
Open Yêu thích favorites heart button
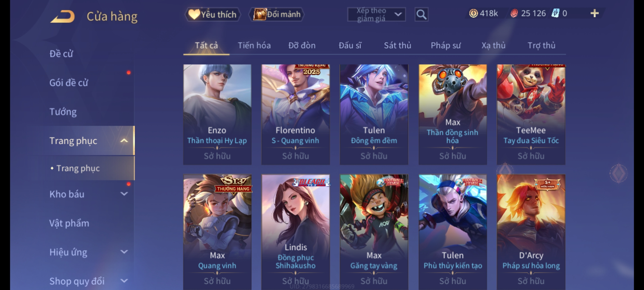click(213, 14)
